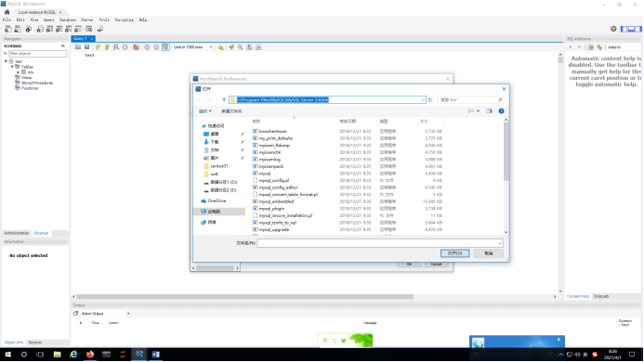Run explain plan magnifier-lightning icon

(116, 47)
